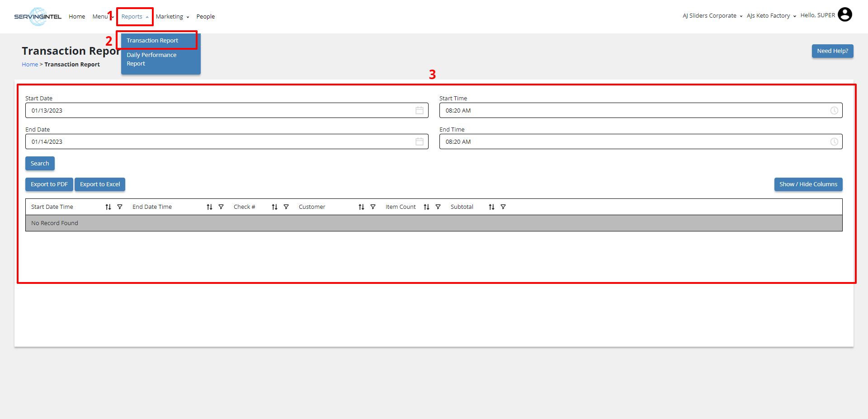The height and width of the screenshot is (419, 868).
Task: Sort the Check # column
Action: click(x=274, y=207)
